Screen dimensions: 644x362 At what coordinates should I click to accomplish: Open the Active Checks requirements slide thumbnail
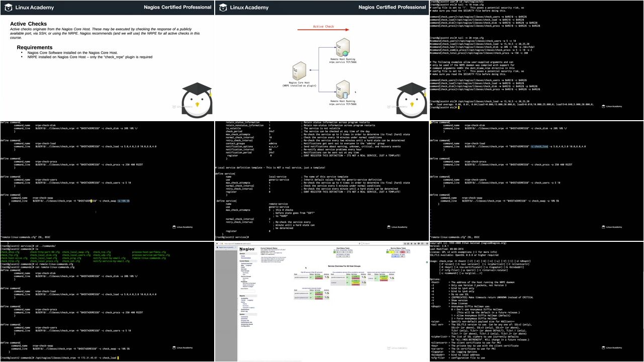pos(107,60)
